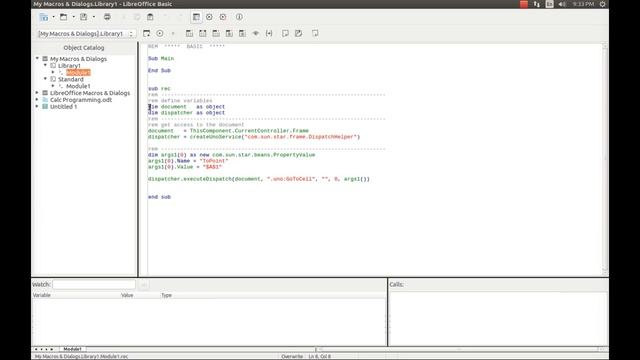This screenshot has height=360, width=640.
Task: Click the Paste toolbar icon
Action: (x=150, y=17)
